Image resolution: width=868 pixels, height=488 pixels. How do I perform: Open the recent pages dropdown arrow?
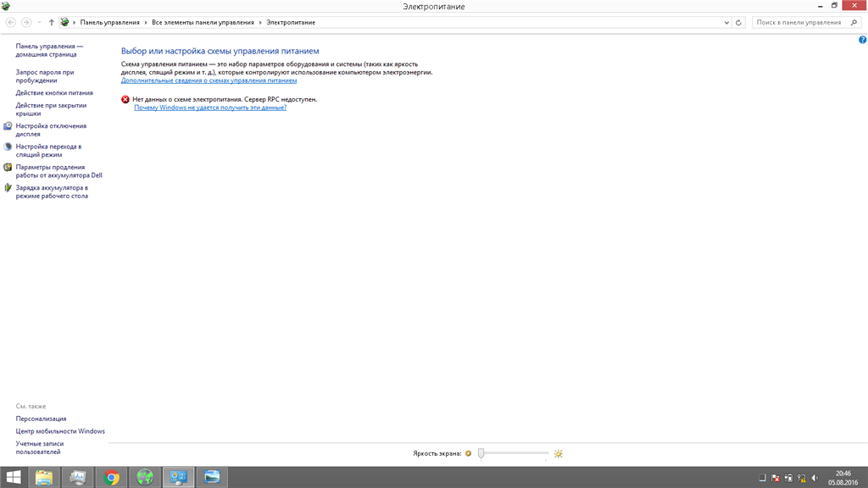(39, 23)
